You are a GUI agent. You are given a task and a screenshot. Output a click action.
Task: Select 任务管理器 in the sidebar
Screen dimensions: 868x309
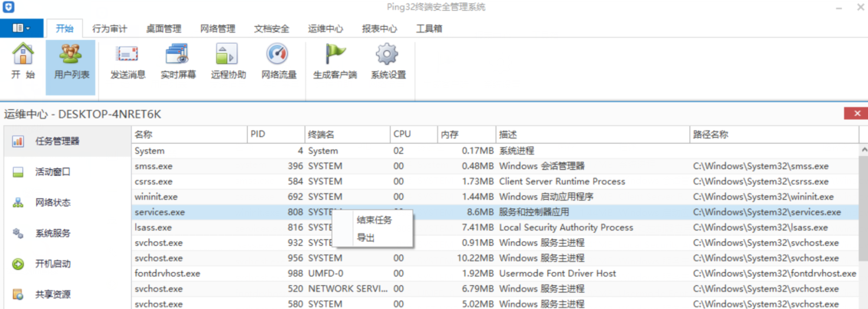[67, 141]
